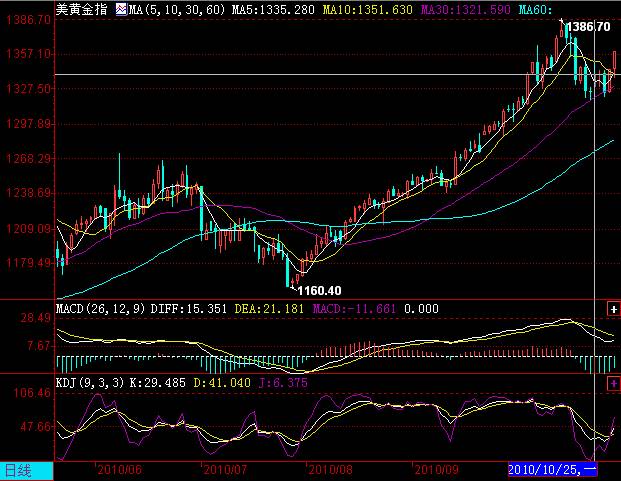621x481 pixels.
Task: Click the MA30:1321.590 value
Action: (465, 10)
